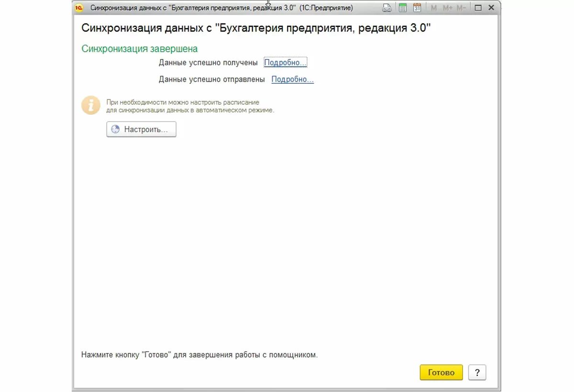Click the Синхронизация завершена status text
Screen dimensions: 574x392
pyautogui.click(x=140, y=49)
